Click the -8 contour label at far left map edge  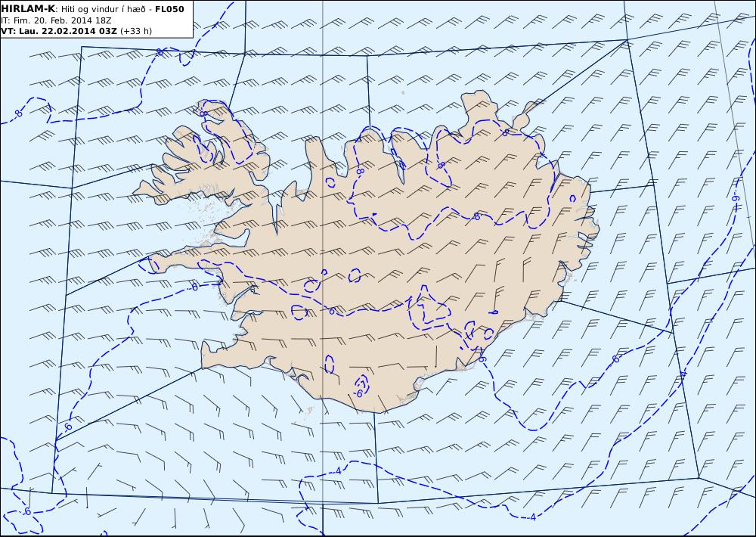pos(18,114)
